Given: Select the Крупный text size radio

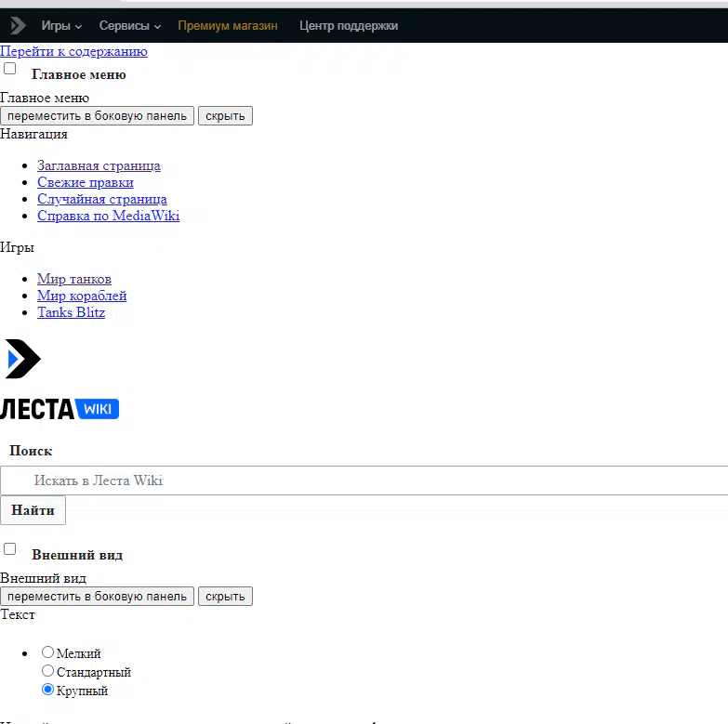Looking at the screenshot, I should 47,690.
